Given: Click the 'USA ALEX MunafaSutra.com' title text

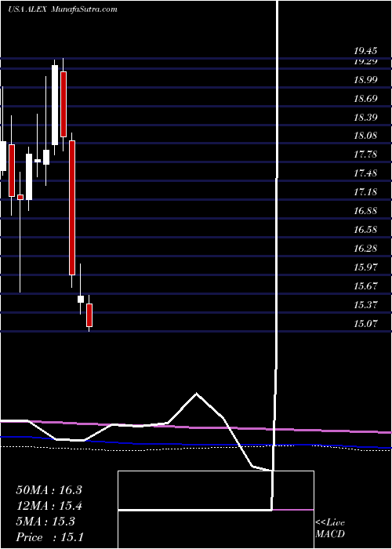Looking at the screenshot, I should coord(62,9).
